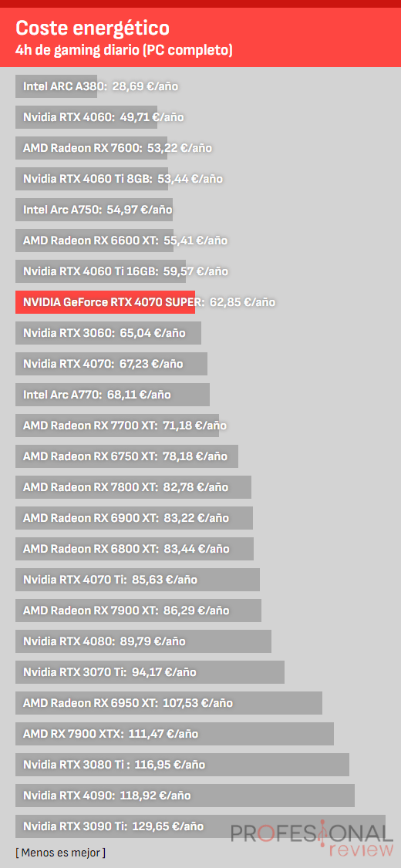Select the Radeon RX 6600 XT bar
The width and height of the screenshot is (401, 868).
point(95,241)
